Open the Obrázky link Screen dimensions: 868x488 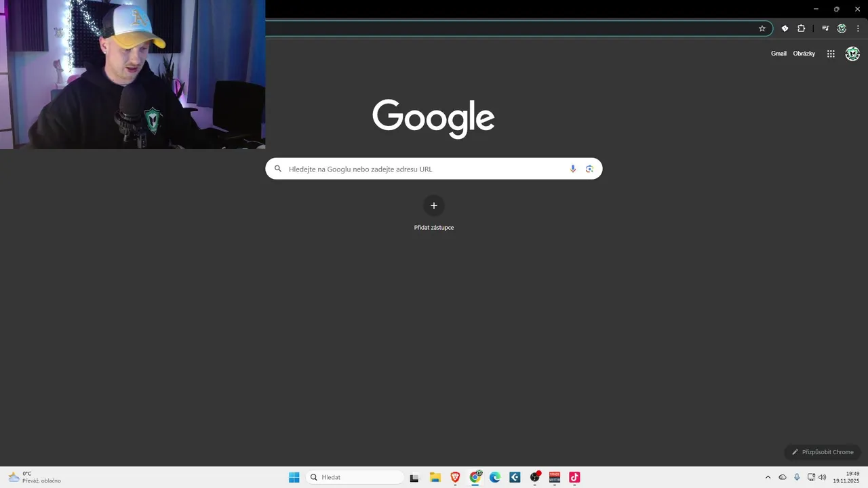click(804, 54)
